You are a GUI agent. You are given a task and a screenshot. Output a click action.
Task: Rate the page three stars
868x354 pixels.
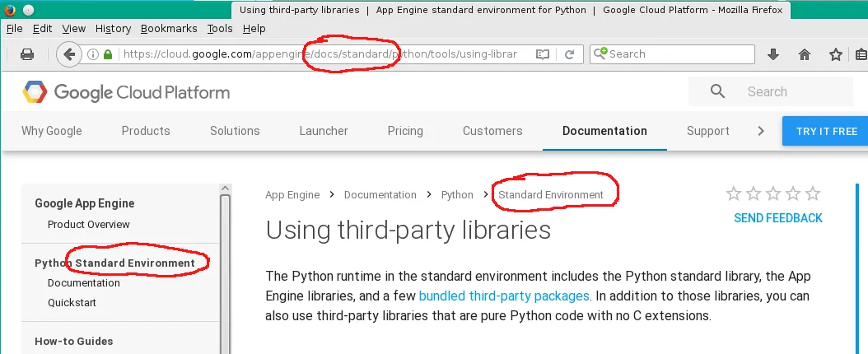tap(773, 193)
